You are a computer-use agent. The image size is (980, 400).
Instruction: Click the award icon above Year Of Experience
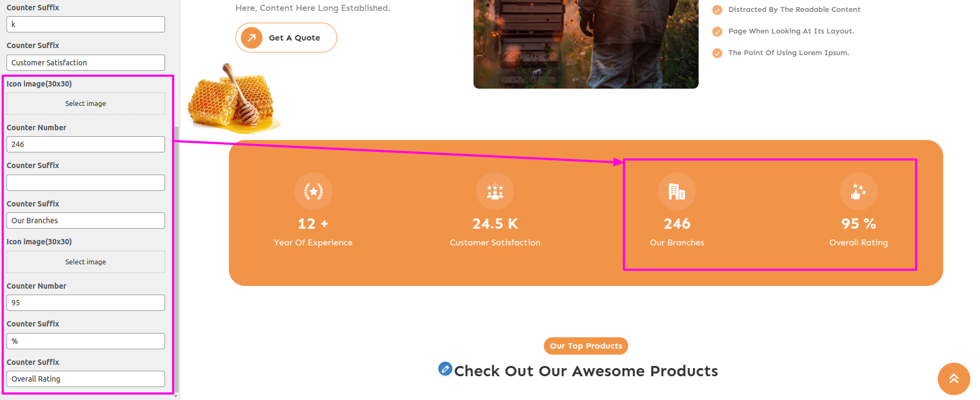click(313, 191)
